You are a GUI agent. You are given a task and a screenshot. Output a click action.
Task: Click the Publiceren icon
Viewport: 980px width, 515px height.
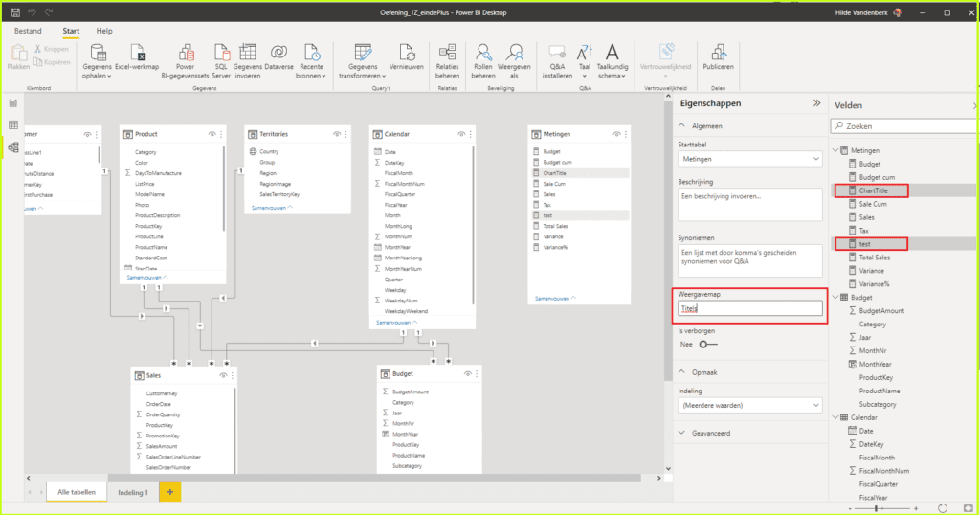[718, 56]
